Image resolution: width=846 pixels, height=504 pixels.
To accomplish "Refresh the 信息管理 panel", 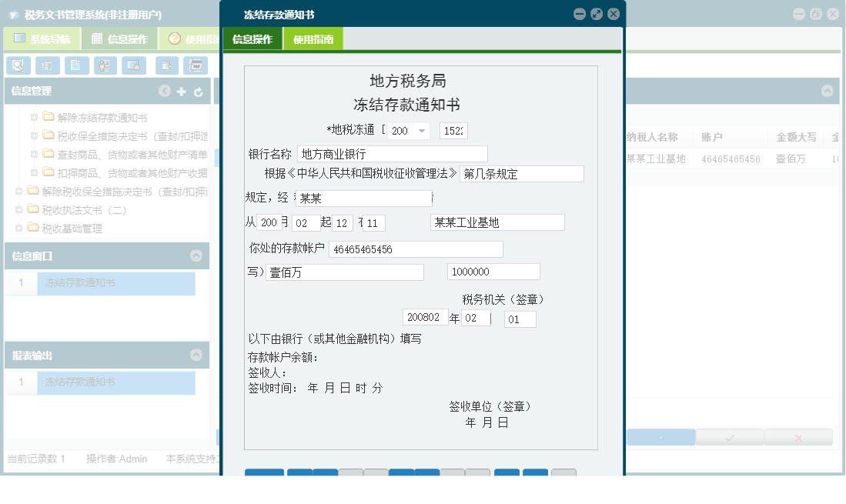I will point(198,91).
